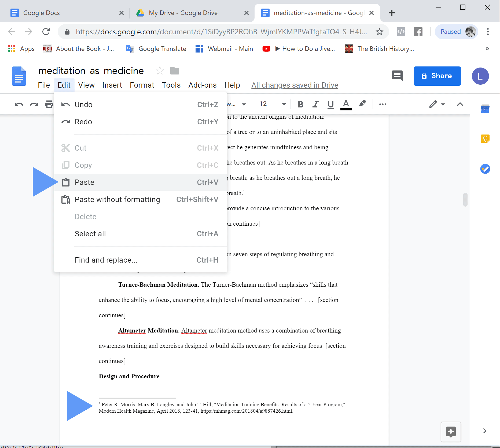Screen dimensions: 500x448
Task: Open the text color picker
Action: coord(346,104)
